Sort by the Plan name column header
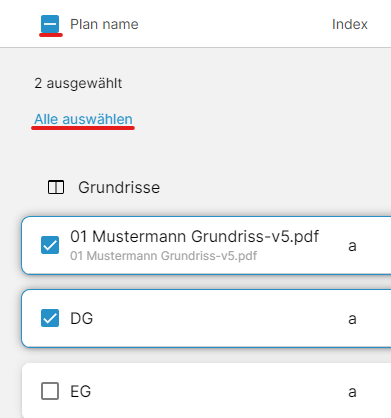Screen dimensions: 391x418 tap(104, 24)
